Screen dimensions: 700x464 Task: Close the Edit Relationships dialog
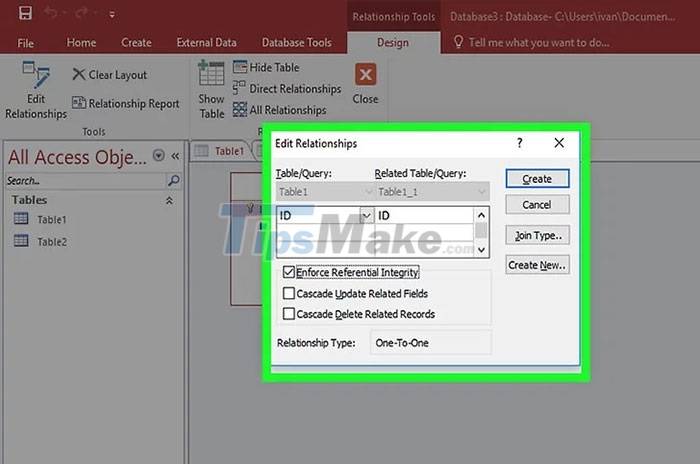tap(559, 143)
